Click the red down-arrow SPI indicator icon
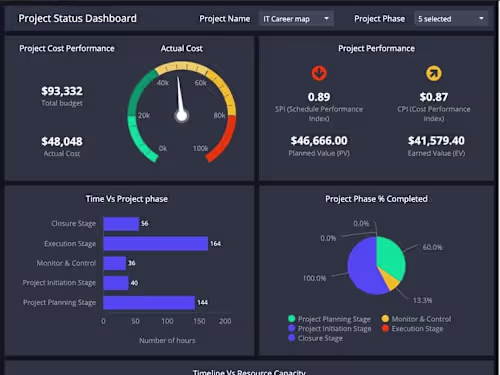 (319, 73)
